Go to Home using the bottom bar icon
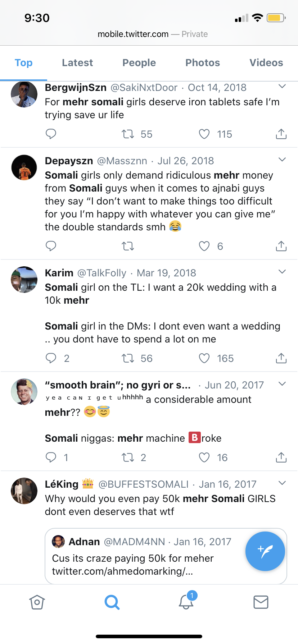298x644 pixels. (x=37, y=602)
